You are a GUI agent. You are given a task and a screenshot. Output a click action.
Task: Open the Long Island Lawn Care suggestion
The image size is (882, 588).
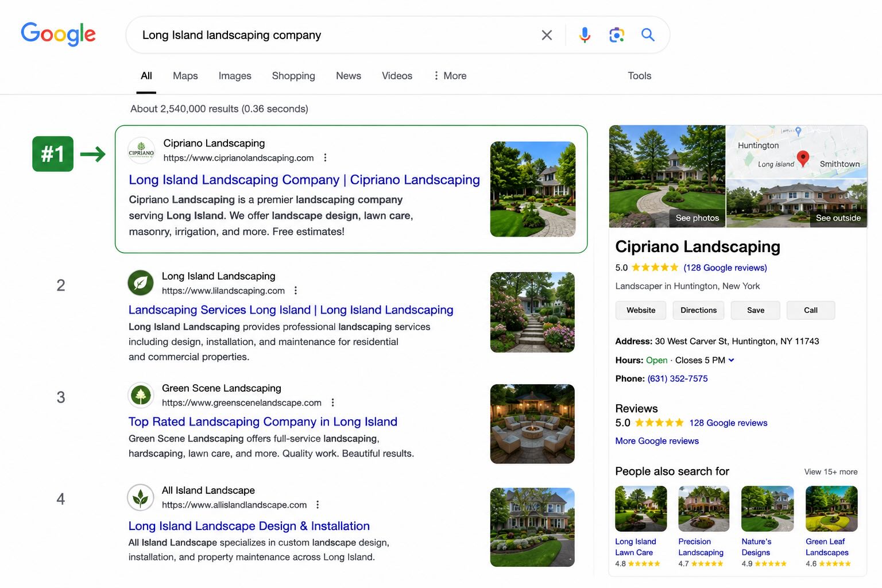click(x=636, y=547)
